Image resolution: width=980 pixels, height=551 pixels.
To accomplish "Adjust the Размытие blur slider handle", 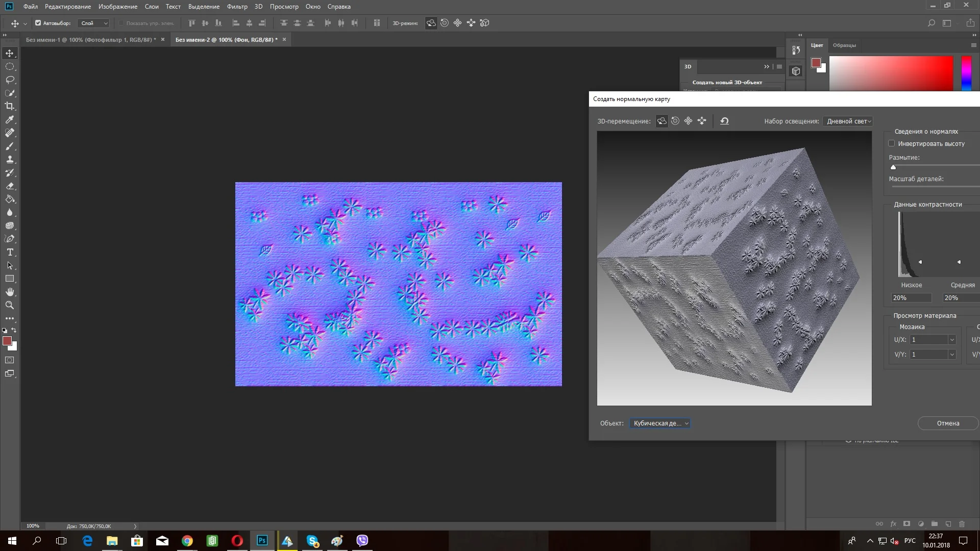I will coord(893,167).
